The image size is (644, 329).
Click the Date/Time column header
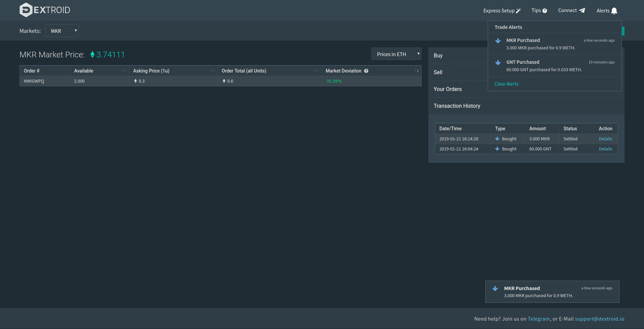pos(463,129)
